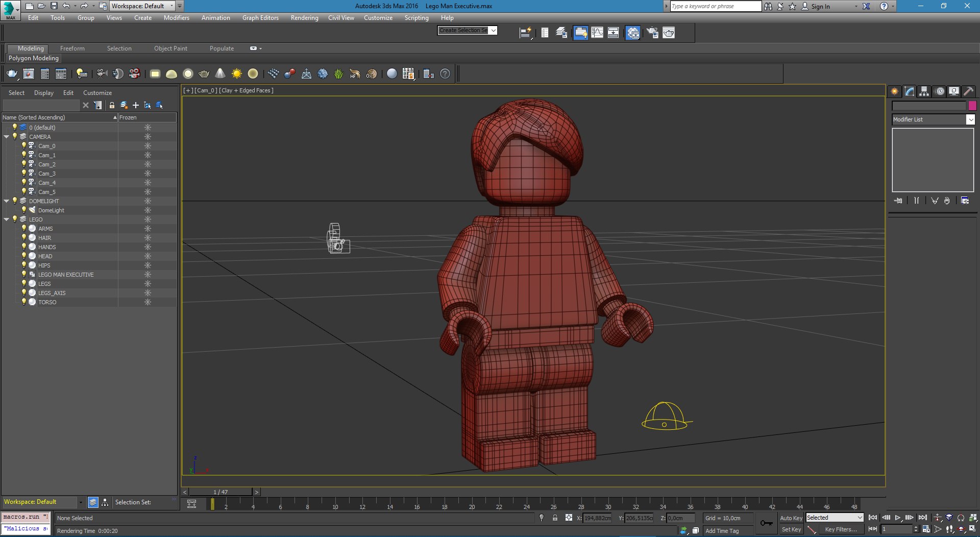Open the Curve Editor icon in main toolbar
Image resolution: width=980 pixels, height=537 pixels.
pos(597,33)
